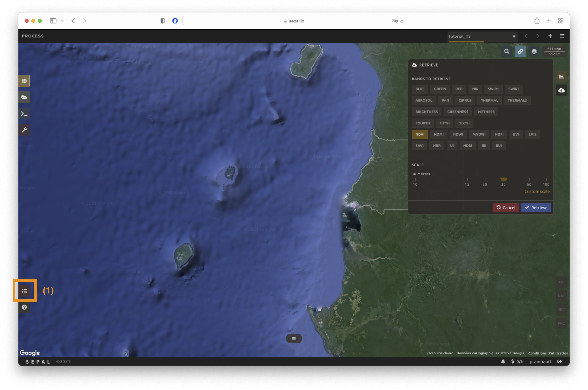Toggle the NDVI band selection

coord(420,134)
